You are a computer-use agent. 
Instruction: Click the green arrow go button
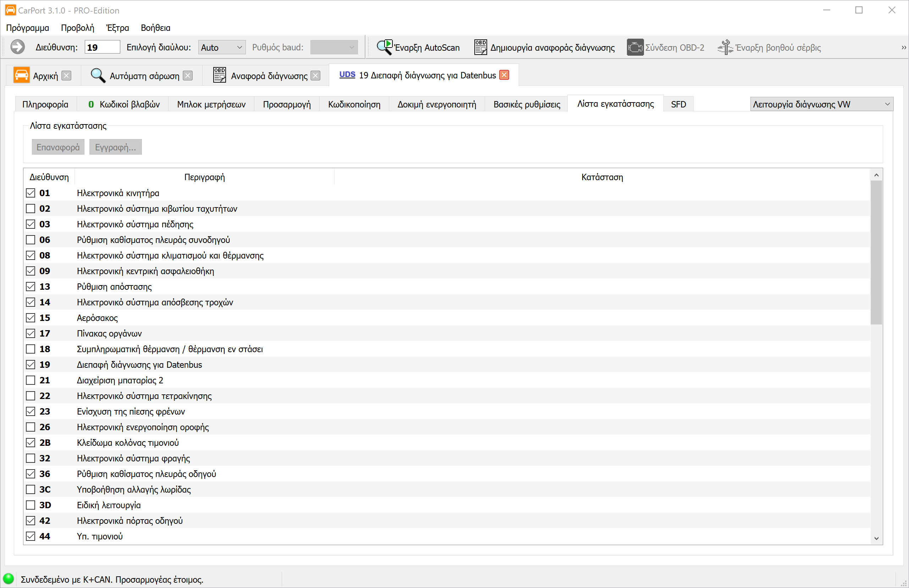point(18,48)
